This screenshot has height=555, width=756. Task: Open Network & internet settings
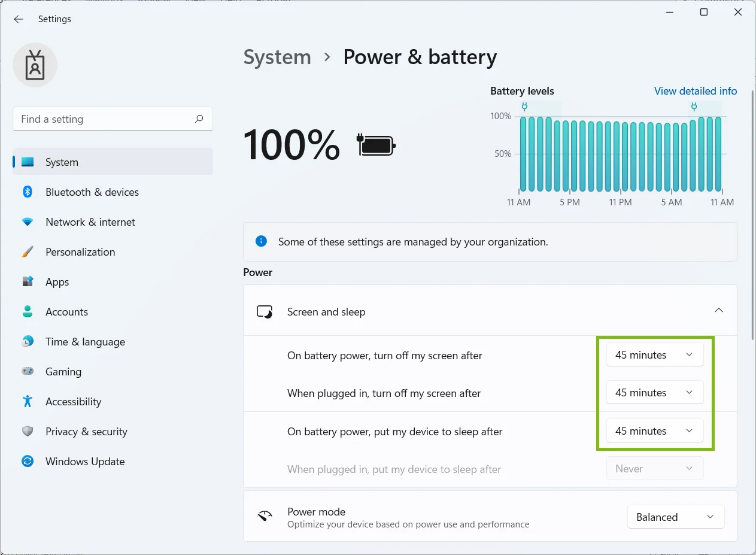[x=113, y=222]
